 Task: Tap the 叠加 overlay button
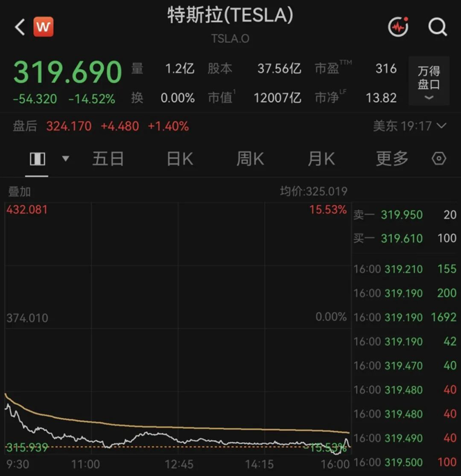19,192
